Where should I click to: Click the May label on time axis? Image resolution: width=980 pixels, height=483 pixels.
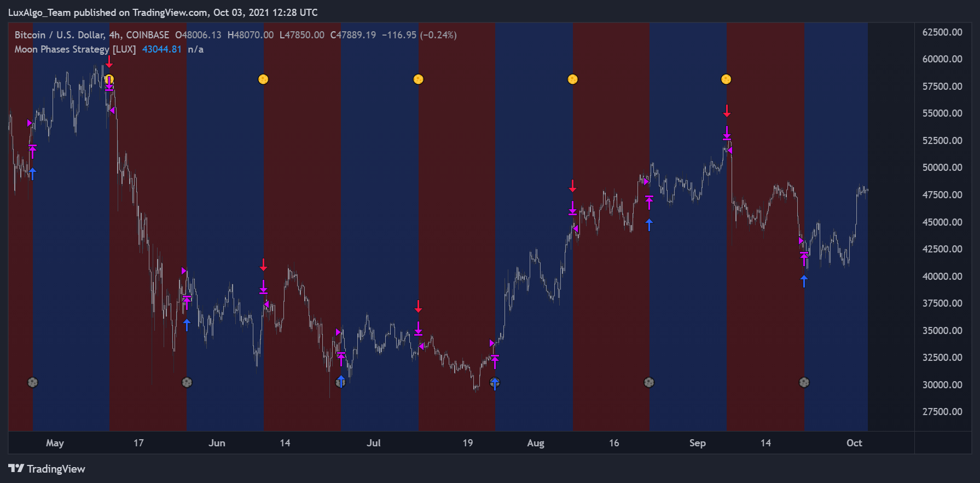coord(55,443)
